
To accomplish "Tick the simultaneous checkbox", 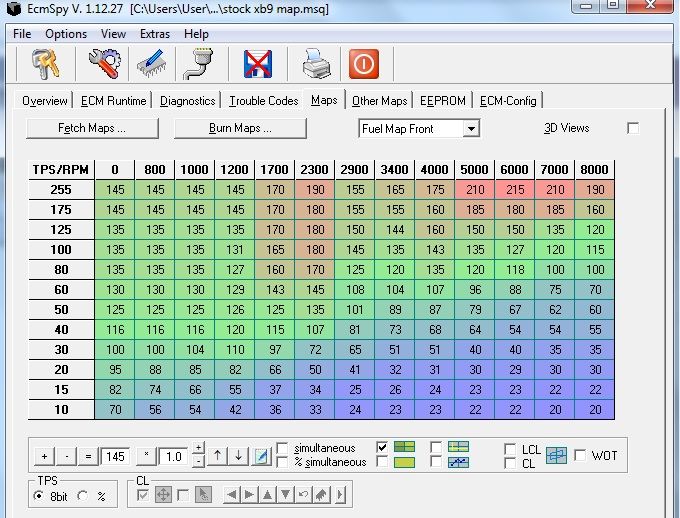I will click(282, 448).
